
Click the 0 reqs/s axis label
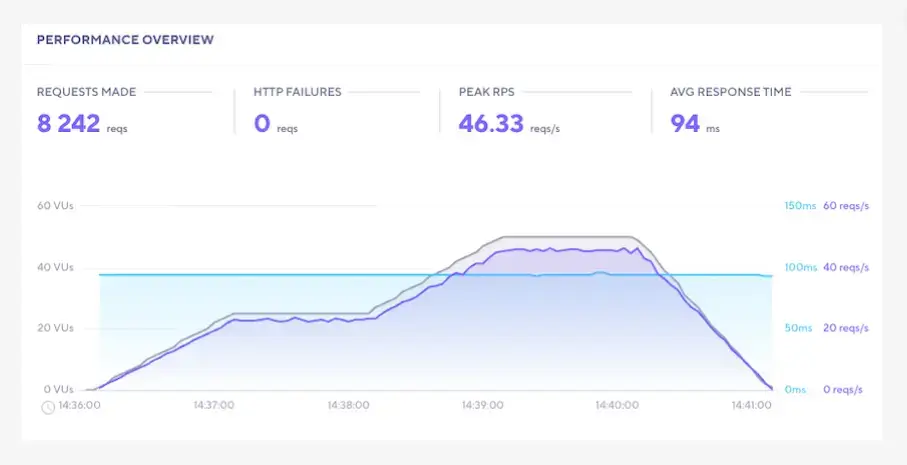tap(843, 390)
